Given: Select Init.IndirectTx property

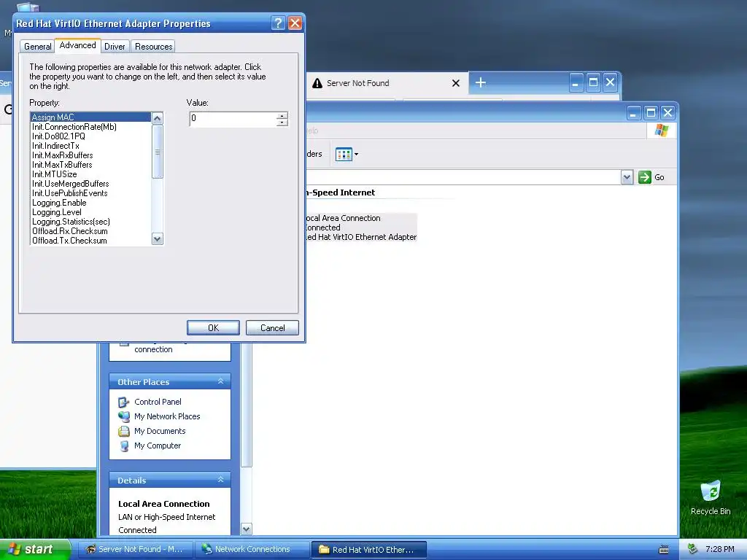Looking at the screenshot, I should 90,146.
